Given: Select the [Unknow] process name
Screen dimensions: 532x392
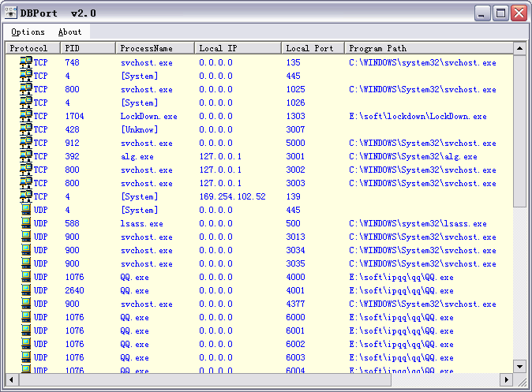Looking at the screenshot, I should 140,129.
